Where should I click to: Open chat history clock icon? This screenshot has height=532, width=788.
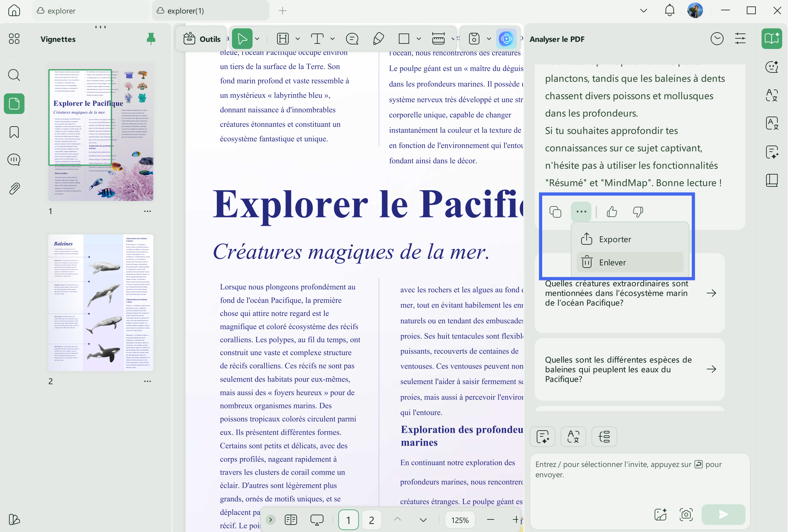click(x=717, y=39)
